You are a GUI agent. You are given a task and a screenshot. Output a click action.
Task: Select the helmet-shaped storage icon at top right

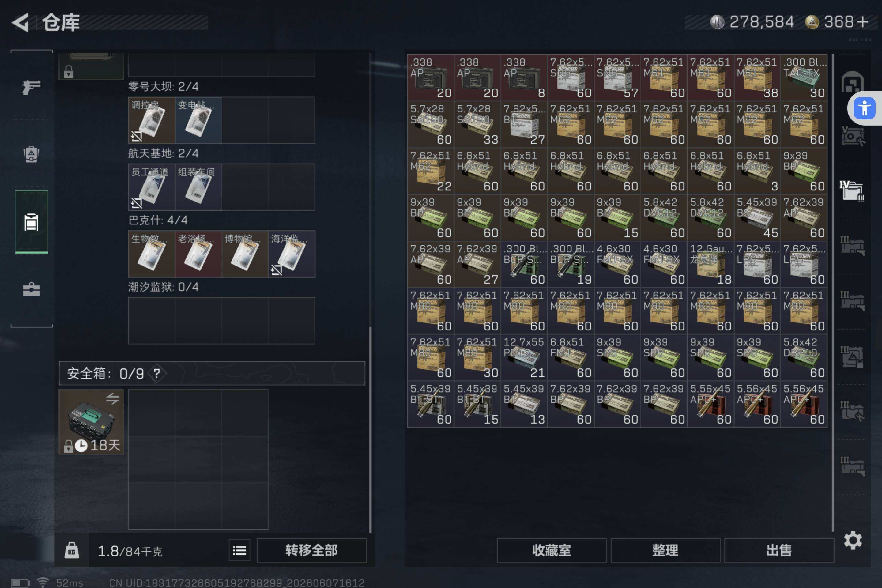[852, 82]
